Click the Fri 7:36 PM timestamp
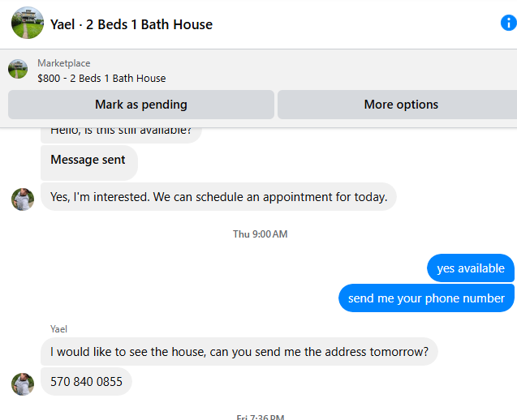The height and width of the screenshot is (420, 517). click(x=260, y=417)
